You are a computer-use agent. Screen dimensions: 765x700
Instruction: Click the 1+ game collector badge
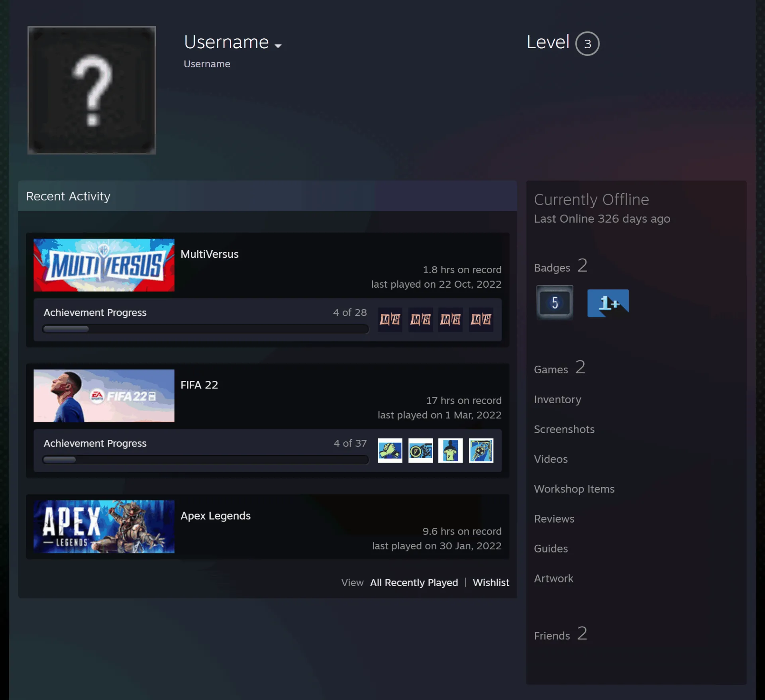608,303
